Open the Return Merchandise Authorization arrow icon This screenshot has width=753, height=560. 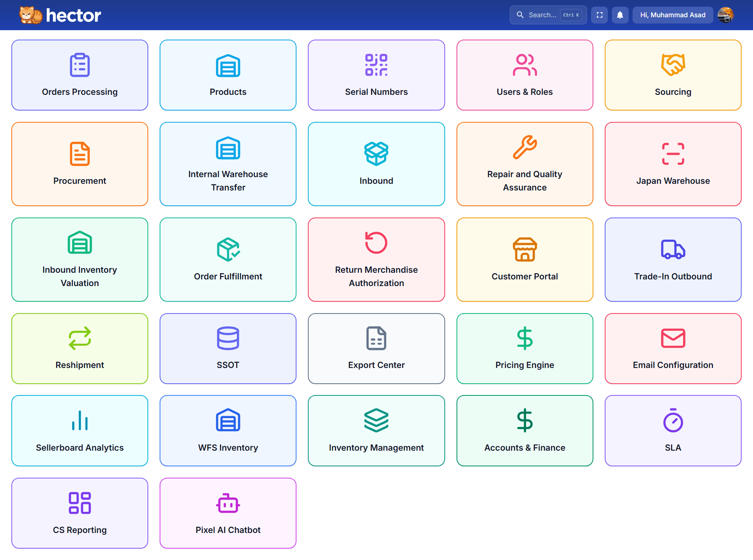tap(376, 243)
